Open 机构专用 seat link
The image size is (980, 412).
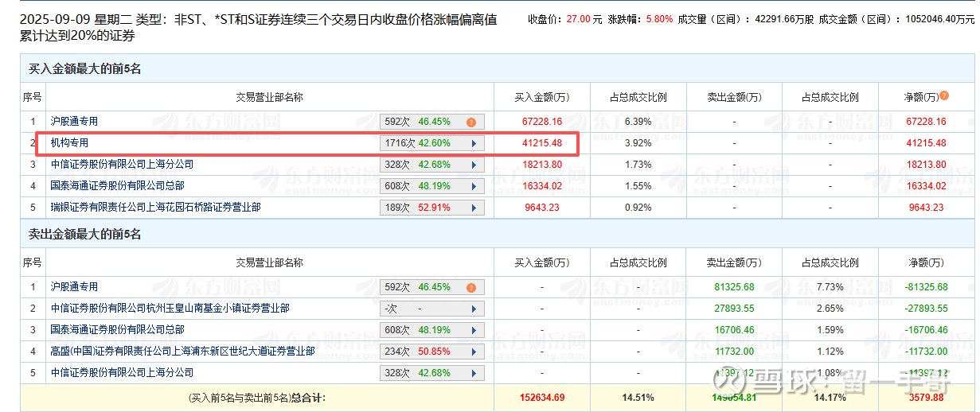[x=70, y=143]
